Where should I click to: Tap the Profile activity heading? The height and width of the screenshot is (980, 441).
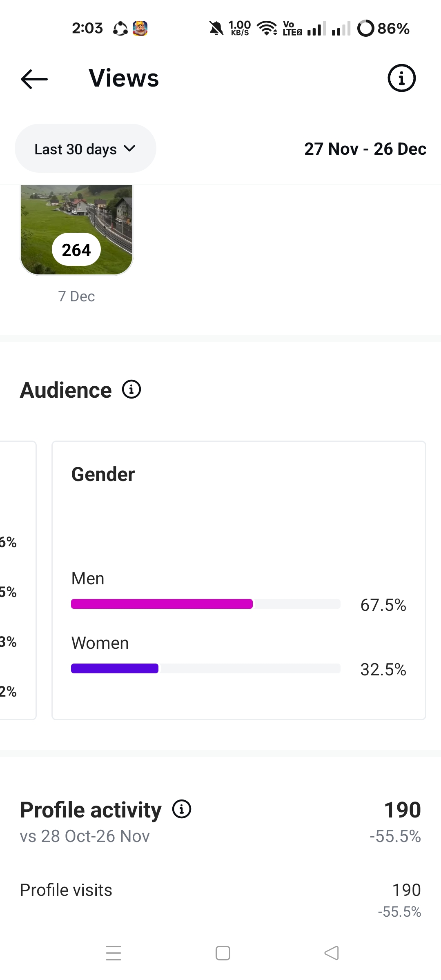(x=91, y=810)
